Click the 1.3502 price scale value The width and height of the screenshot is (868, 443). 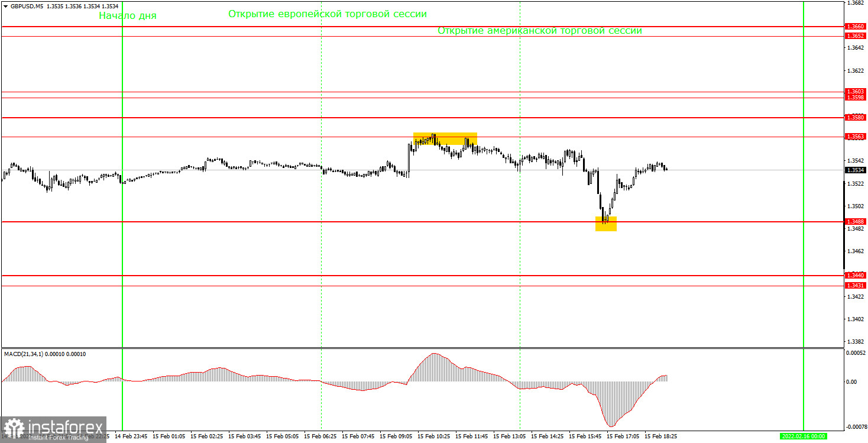click(855, 206)
